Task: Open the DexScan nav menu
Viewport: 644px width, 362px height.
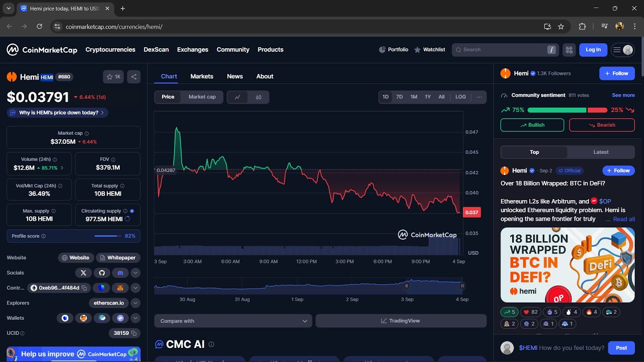Action: pyautogui.click(x=156, y=50)
